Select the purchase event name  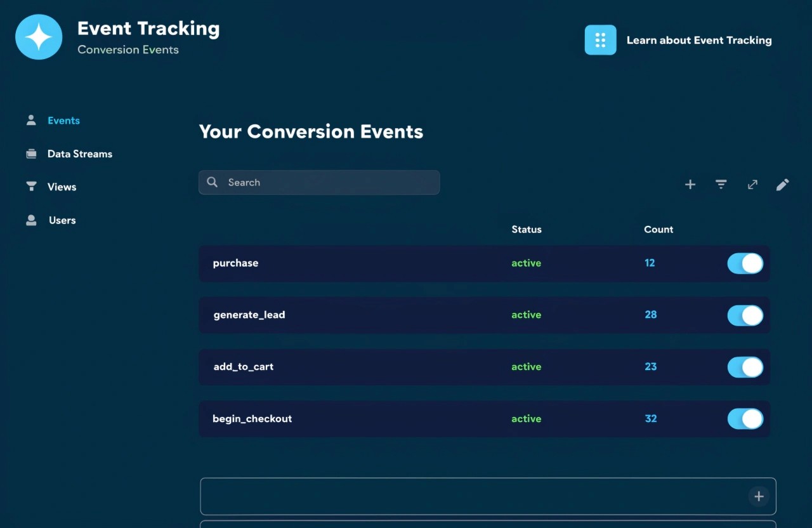(x=235, y=263)
